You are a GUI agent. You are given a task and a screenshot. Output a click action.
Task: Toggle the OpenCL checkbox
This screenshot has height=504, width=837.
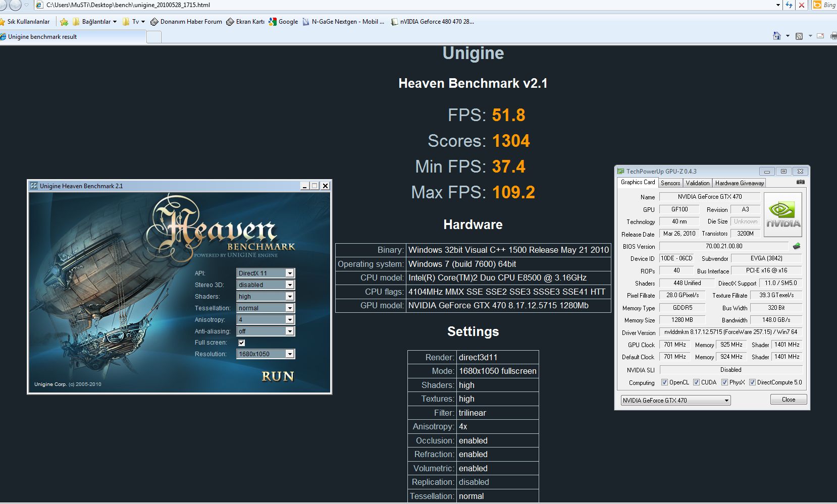pos(664,382)
